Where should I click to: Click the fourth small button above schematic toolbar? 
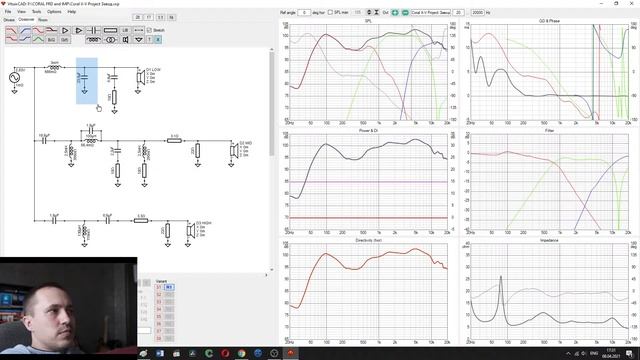pos(171,18)
